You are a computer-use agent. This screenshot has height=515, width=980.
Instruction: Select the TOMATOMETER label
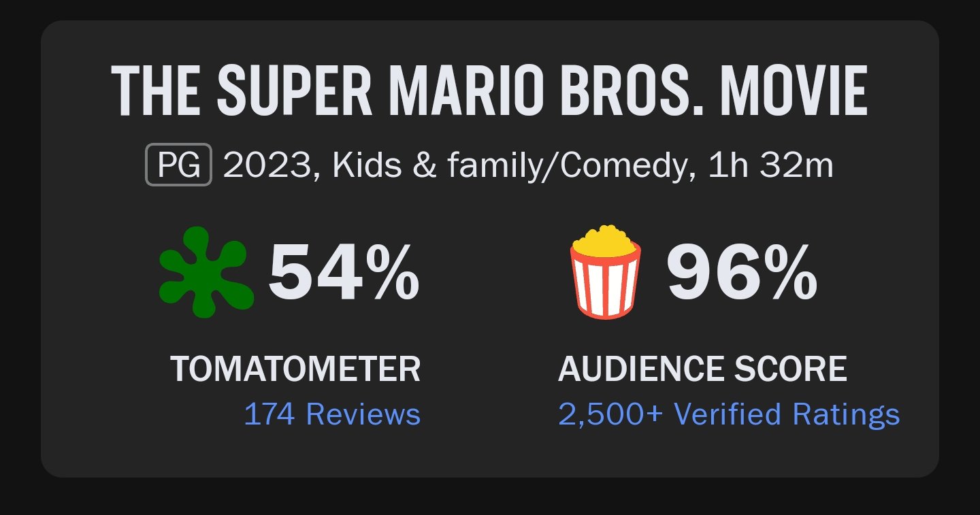click(x=295, y=369)
